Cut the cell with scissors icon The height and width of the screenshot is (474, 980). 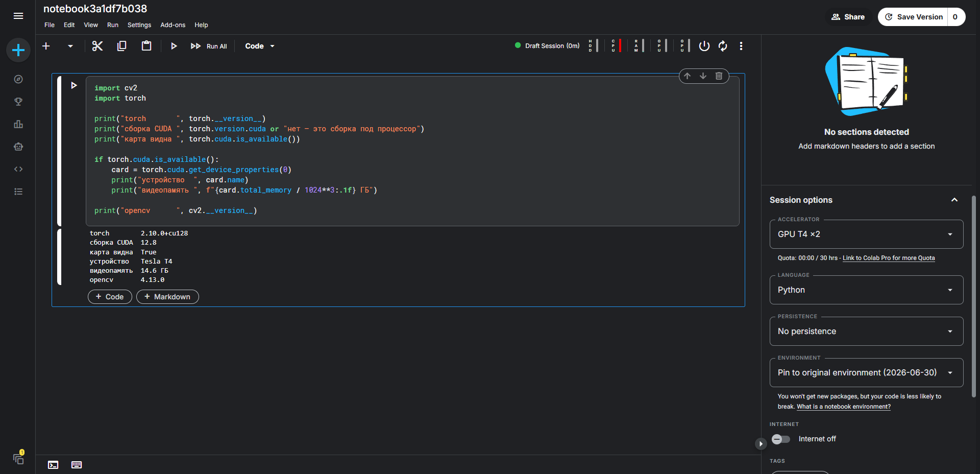point(97,46)
